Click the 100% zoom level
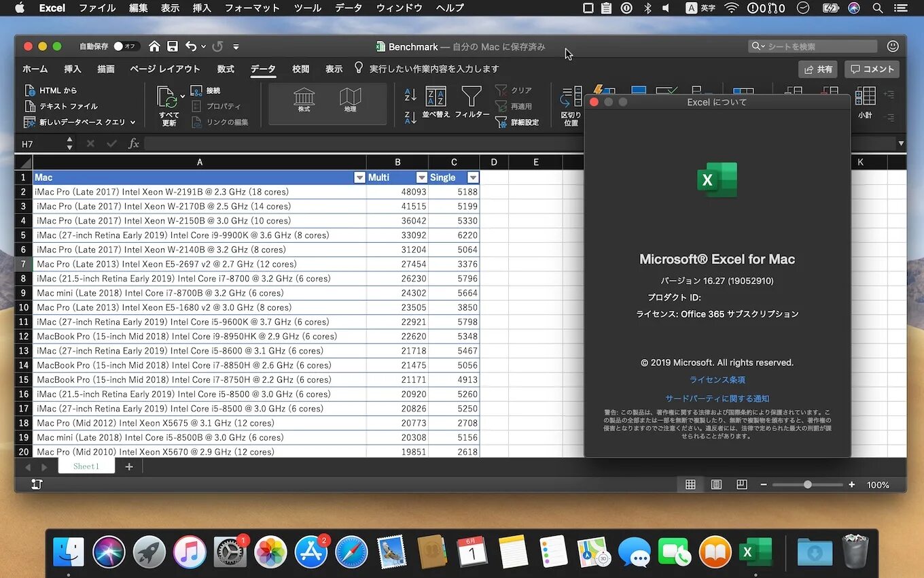 tap(878, 485)
